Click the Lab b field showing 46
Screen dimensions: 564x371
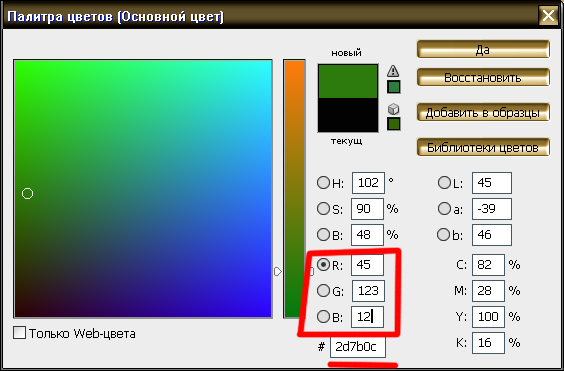coord(492,235)
